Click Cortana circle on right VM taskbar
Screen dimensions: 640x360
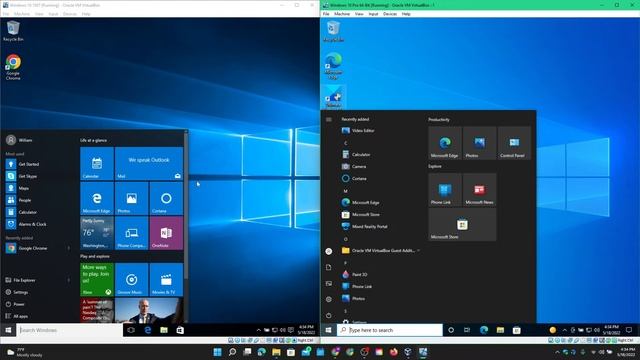[451, 330]
